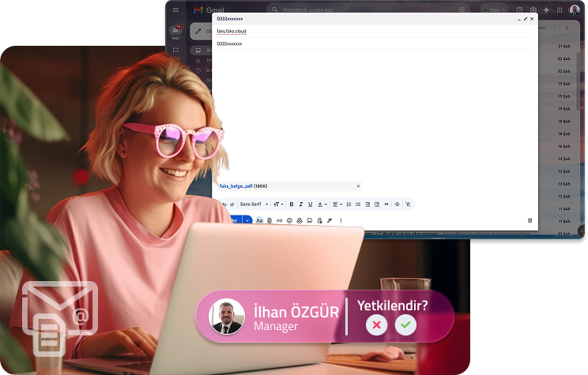Viewport: 588px width, 375px height.
Task: Expand the text alignment dropdown
Action: 337,204
